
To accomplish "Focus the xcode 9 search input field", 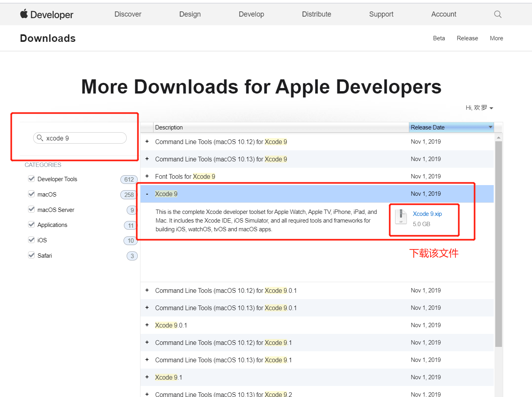I will (80, 138).
